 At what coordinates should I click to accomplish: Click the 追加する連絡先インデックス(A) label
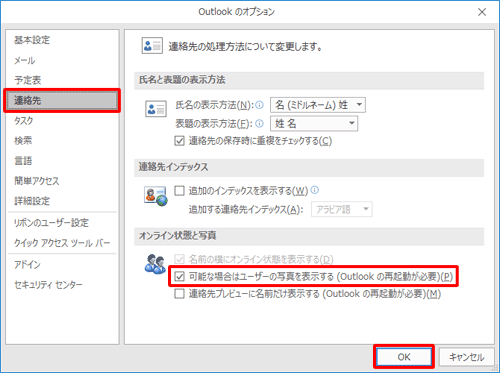[246, 210]
